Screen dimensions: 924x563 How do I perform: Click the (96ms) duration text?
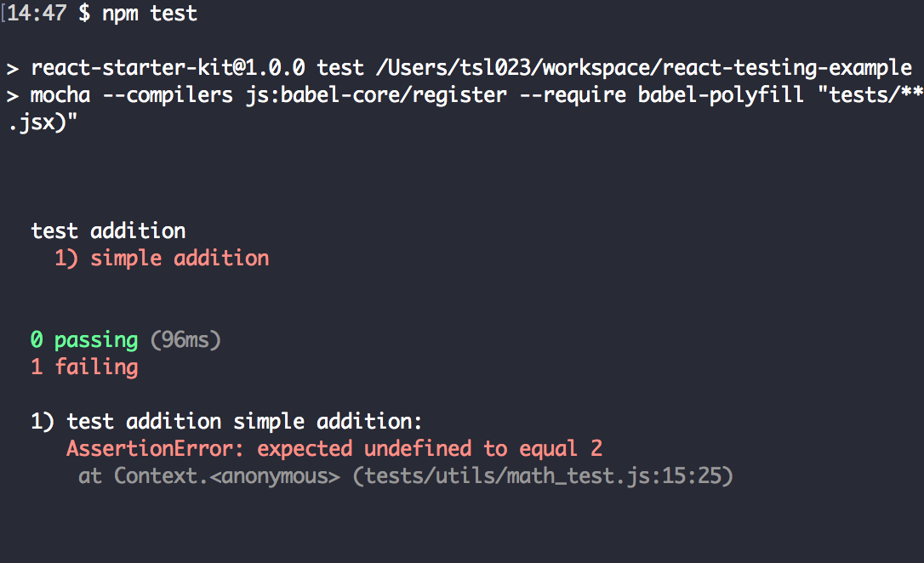pyautogui.click(x=185, y=340)
